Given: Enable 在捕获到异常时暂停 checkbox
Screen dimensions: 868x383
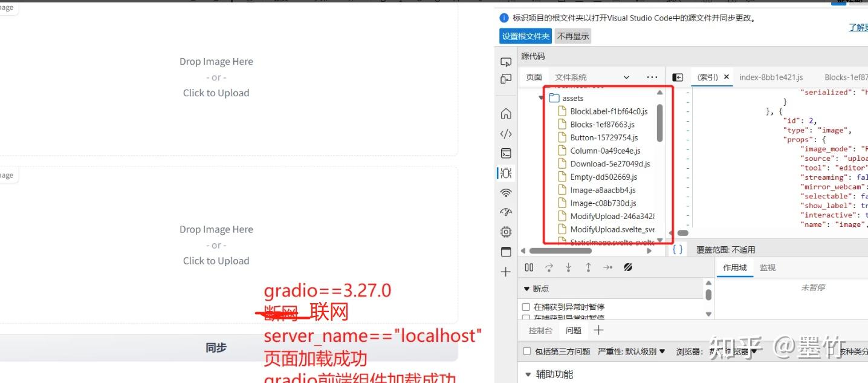Looking at the screenshot, I should coord(525,306).
